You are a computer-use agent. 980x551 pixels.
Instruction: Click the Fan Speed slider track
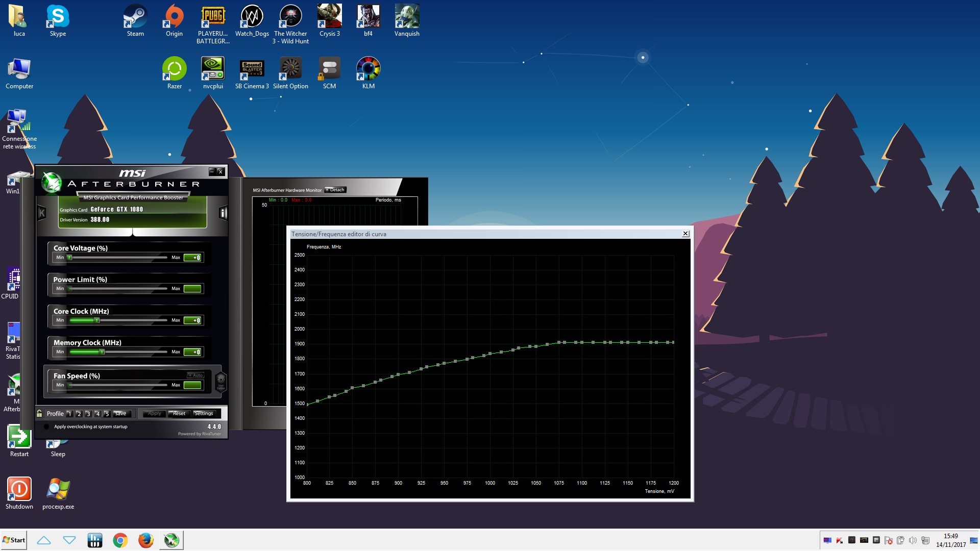point(118,385)
